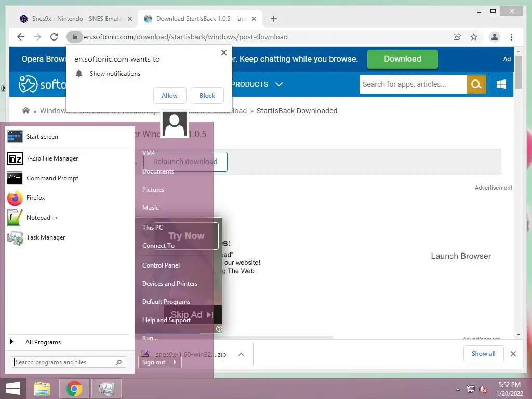Select the Download StartIsBack tab
This screenshot has height=399, width=532.
point(200,19)
